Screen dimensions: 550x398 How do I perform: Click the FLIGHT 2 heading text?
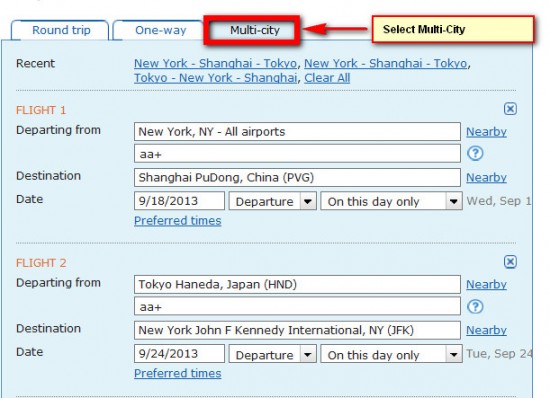pos(41,263)
